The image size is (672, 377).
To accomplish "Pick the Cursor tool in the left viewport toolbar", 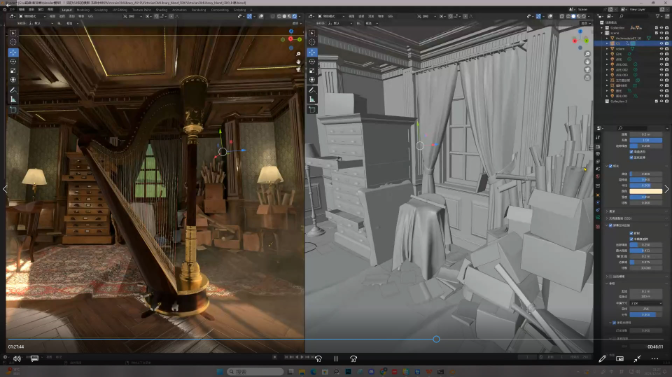I will 13,42.
